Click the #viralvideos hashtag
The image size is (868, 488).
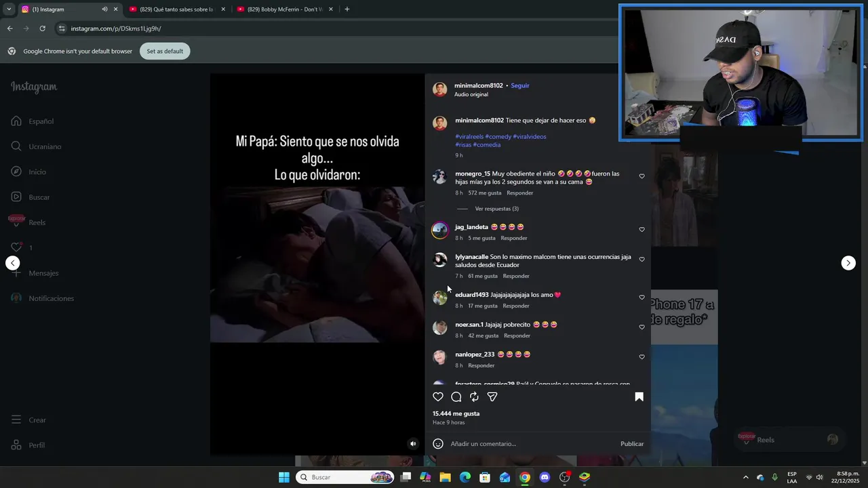point(530,137)
